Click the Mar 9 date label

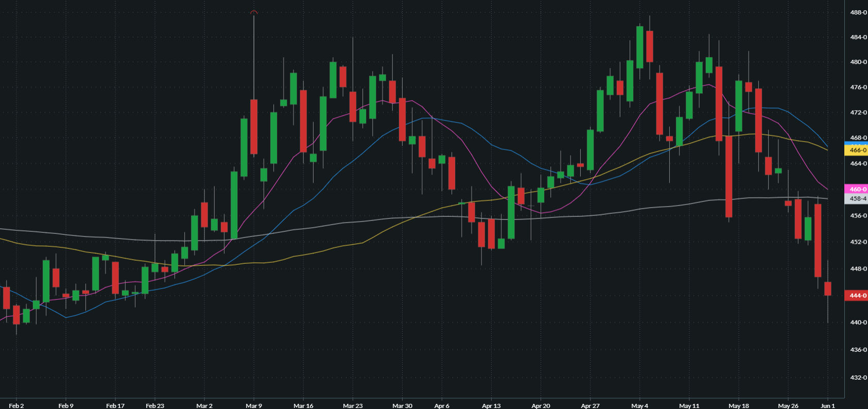pos(254,405)
